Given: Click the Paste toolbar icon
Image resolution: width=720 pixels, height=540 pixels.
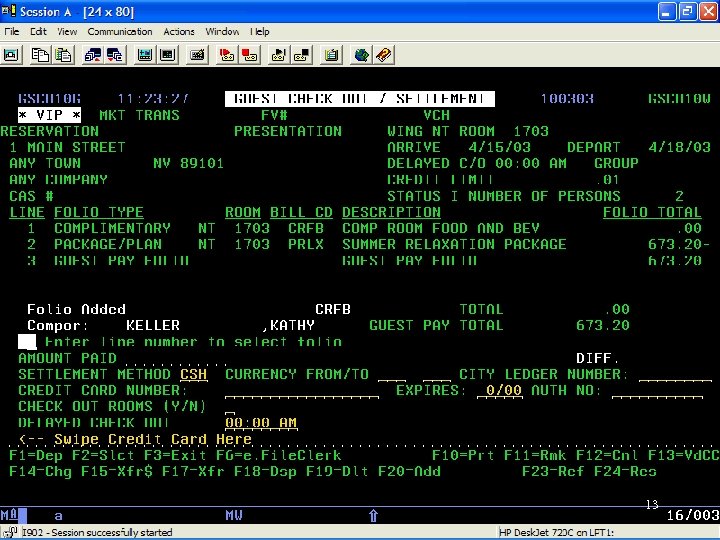Looking at the screenshot, I should [63, 55].
